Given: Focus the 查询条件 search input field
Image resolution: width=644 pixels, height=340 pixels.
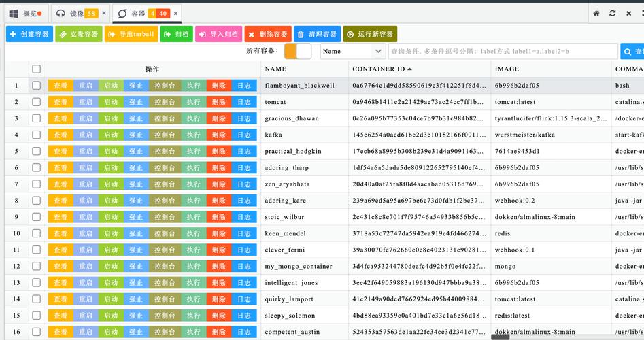Looking at the screenshot, I should coord(502,51).
